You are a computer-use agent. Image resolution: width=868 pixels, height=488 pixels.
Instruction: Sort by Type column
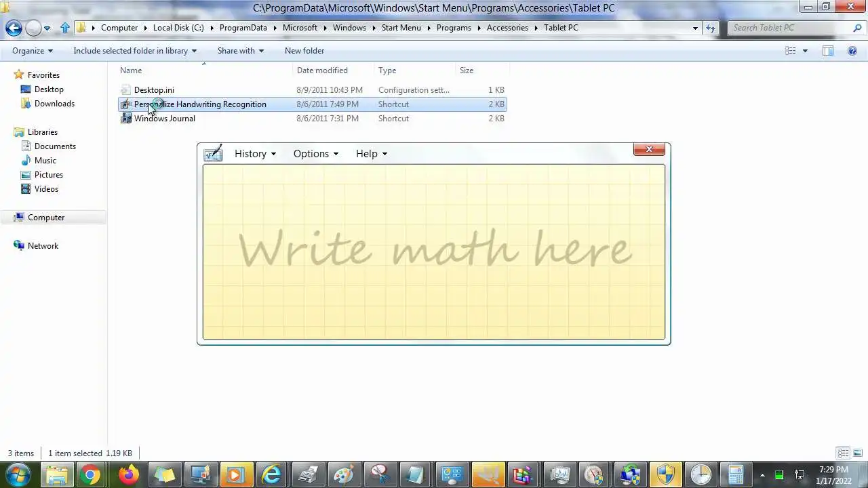[x=415, y=70]
